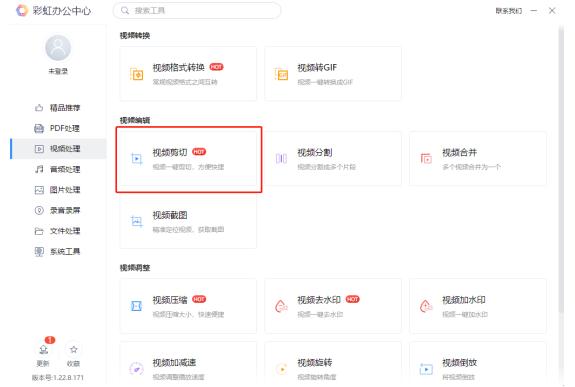The width and height of the screenshot is (575, 387).
Task: Click the 视频调整 section heading
Action: pos(135,268)
